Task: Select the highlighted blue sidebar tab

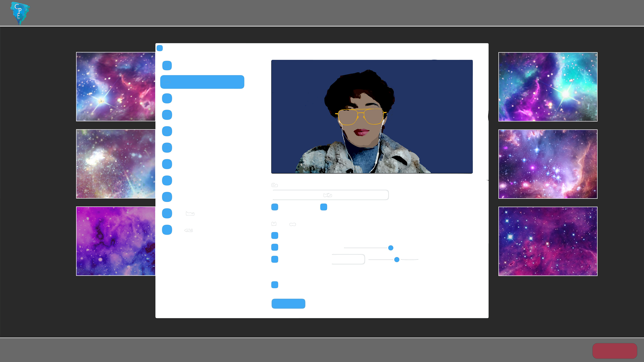Action: point(202,82)
